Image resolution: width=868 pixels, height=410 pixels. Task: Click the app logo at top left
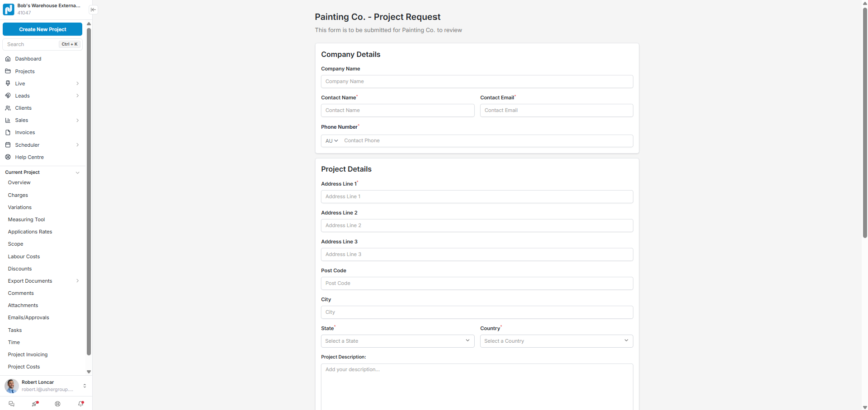tap(9, 9)
